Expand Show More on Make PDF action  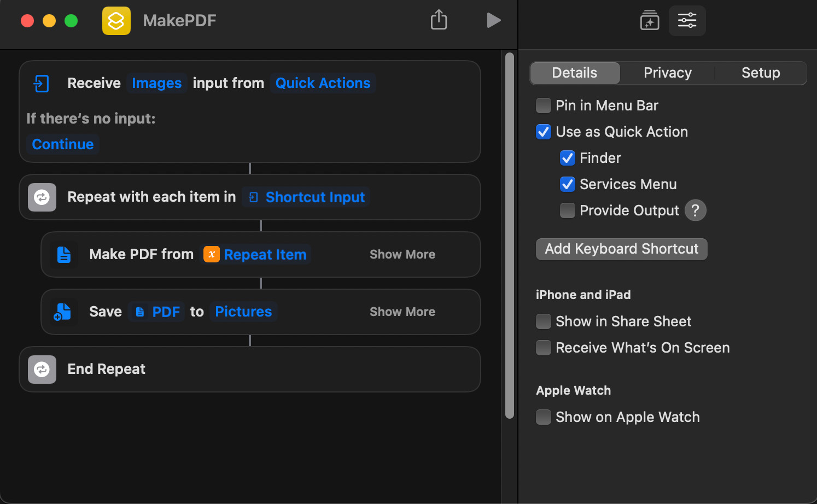402,255
